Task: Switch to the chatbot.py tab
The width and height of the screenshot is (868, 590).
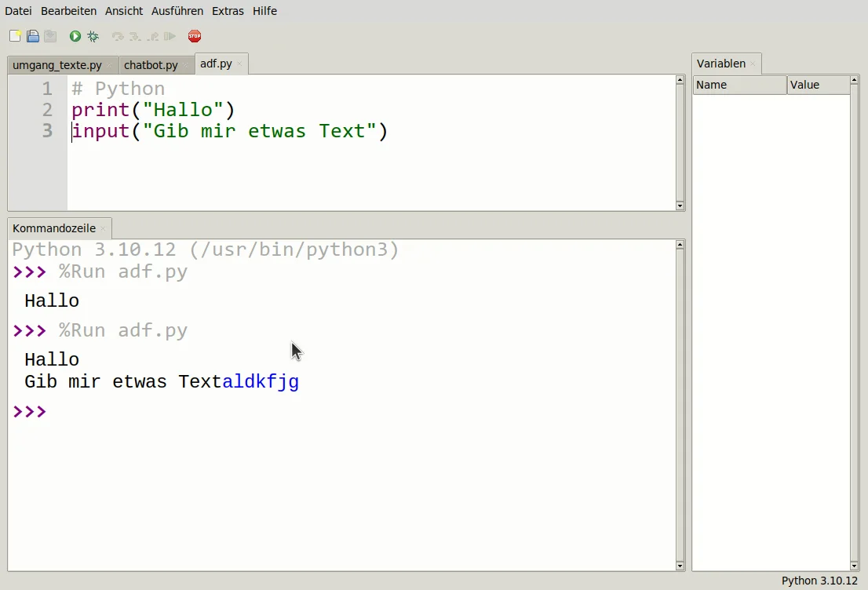Action: click(151, 65)
